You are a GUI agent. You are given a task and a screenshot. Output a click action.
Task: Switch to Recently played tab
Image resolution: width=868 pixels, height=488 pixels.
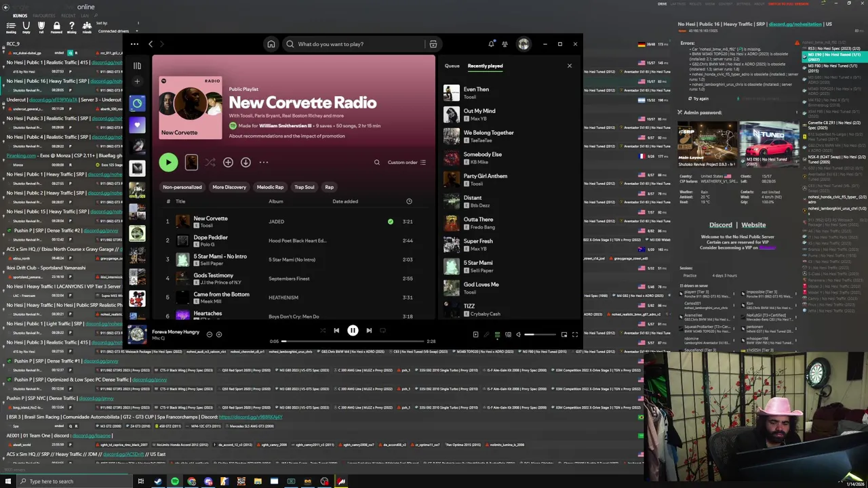[485, 66]
